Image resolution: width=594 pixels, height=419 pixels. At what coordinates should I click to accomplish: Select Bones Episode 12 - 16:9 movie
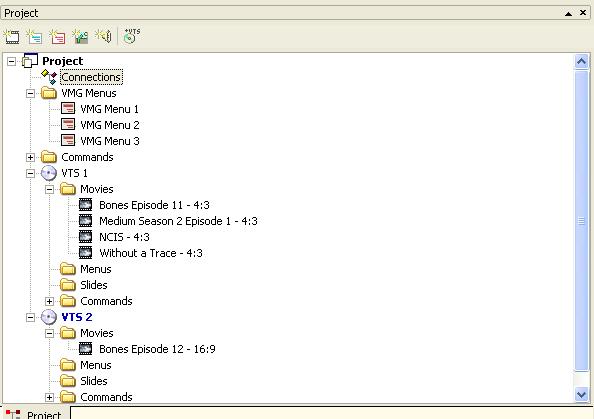click(x=157, y=349)
